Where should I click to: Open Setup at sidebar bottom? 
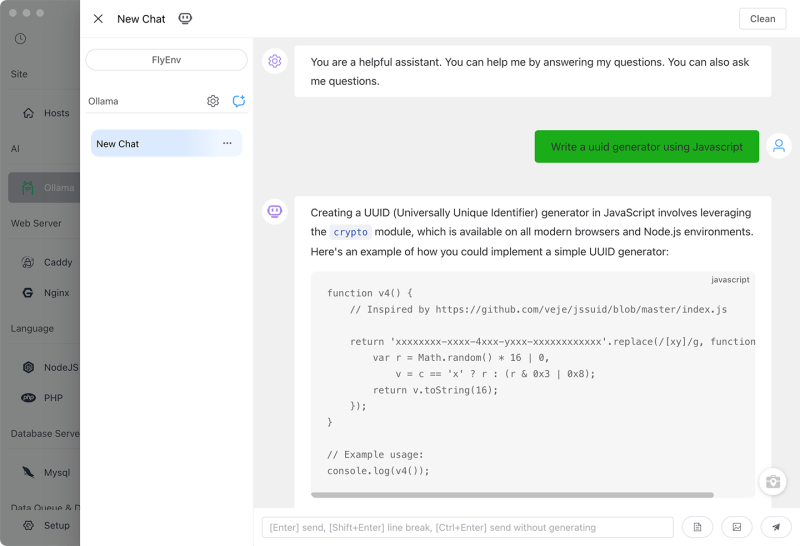coord(44,526)
